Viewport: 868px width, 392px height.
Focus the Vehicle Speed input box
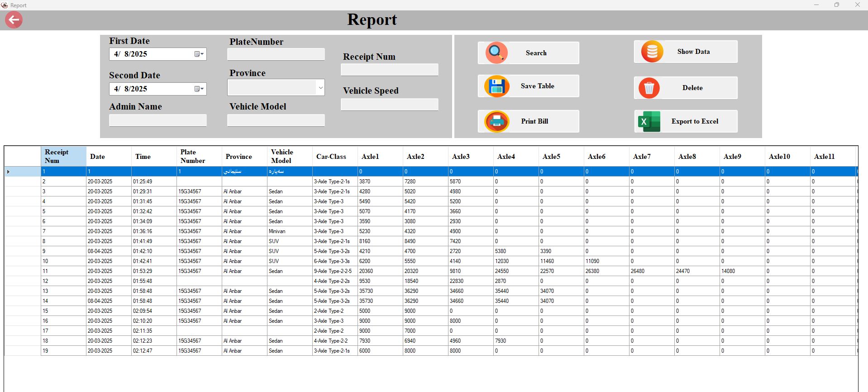(389, 105)
